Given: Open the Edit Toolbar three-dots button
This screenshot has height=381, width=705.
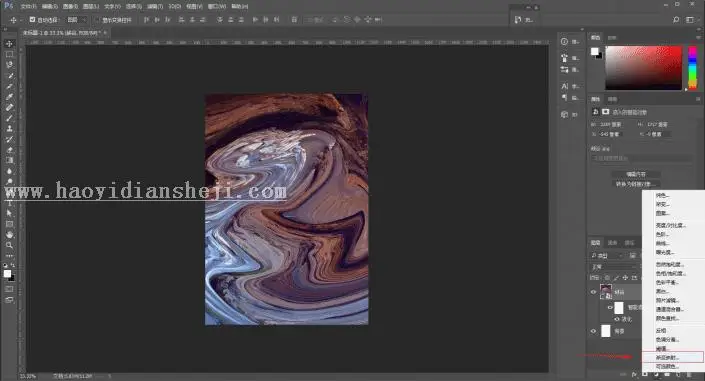Looking at the screenshot, I should point(9,255).
